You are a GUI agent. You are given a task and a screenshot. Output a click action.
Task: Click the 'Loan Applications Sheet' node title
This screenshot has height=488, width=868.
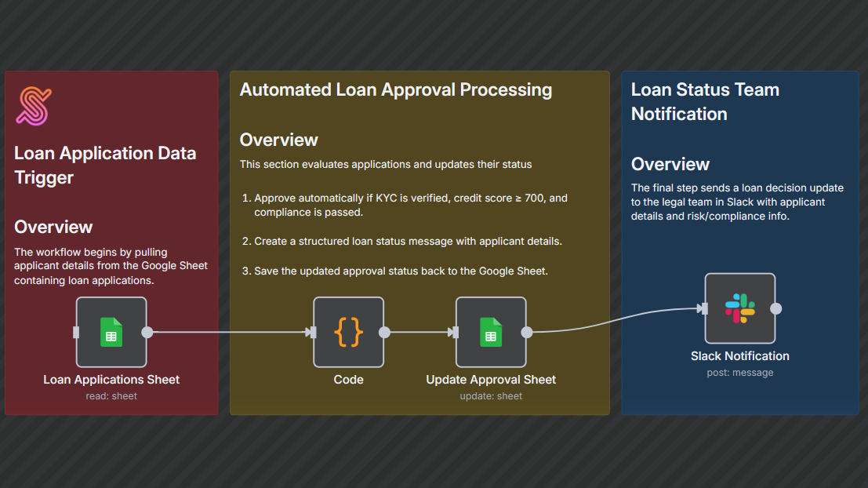coord(111,379)
